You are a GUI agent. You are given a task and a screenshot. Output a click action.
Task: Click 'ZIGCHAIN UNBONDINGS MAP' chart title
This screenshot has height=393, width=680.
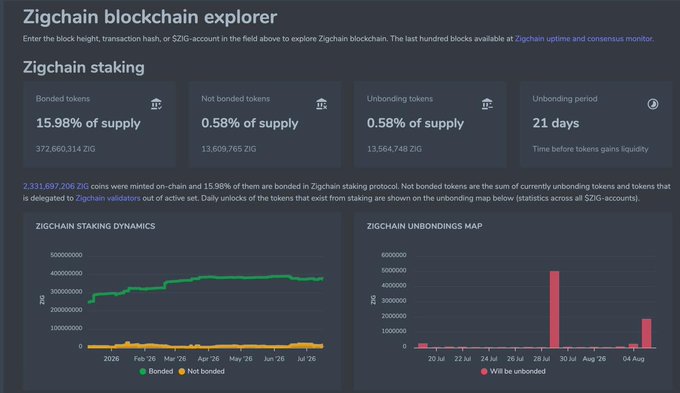coord(424,226)
